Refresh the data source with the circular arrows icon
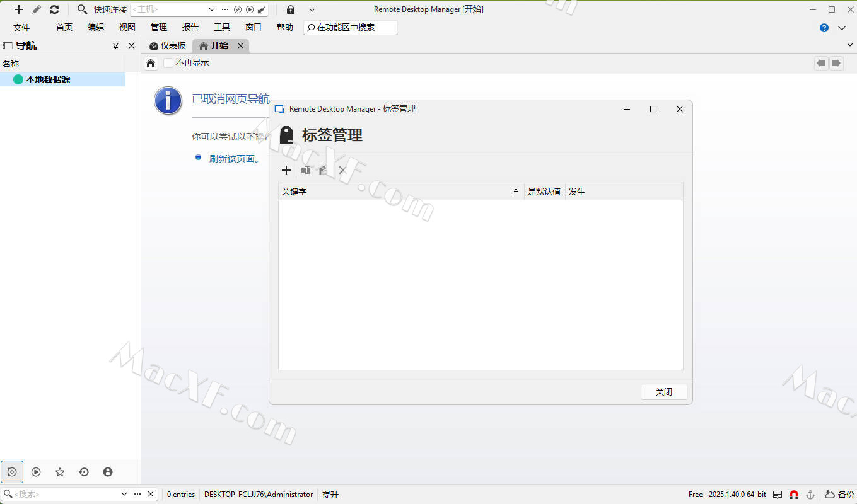This screenshot has height=504, width=857. pyautogui.click(x=54, y=9)
